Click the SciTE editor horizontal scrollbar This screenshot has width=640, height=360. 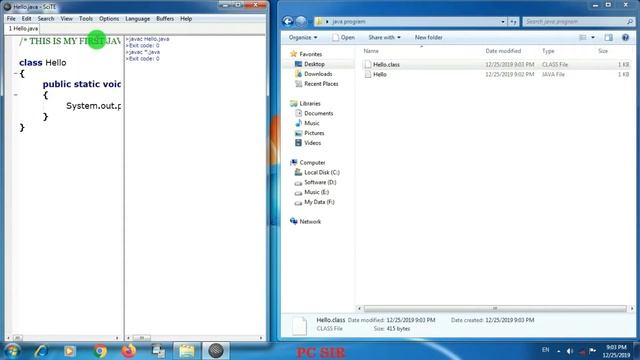tap(63, 338)
